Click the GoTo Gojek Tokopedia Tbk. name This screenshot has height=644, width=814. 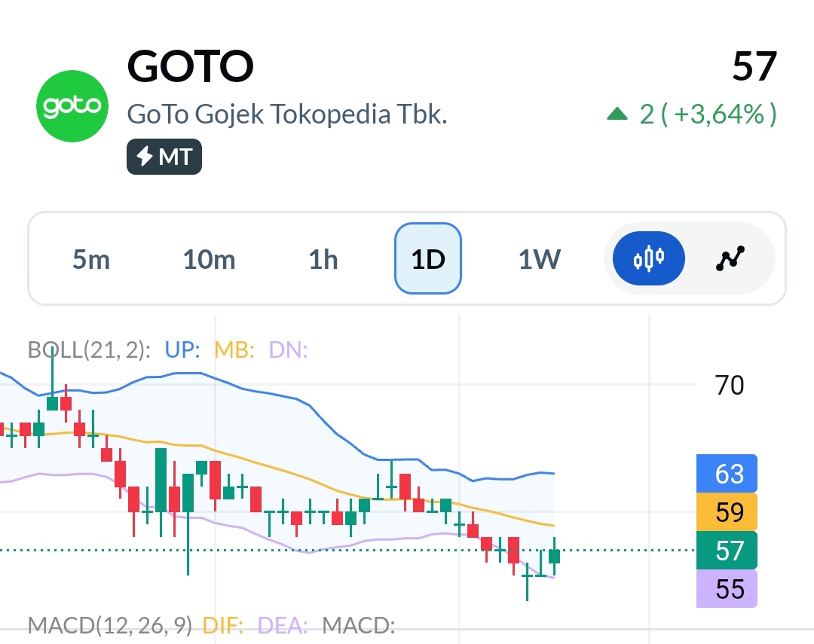click(x=287, y=114)
